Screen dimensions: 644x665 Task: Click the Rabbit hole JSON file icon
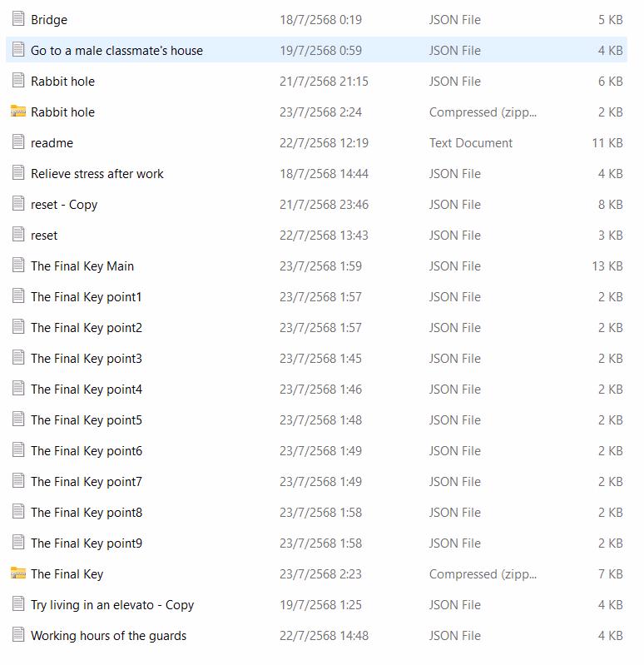click(x=18, y=81)
